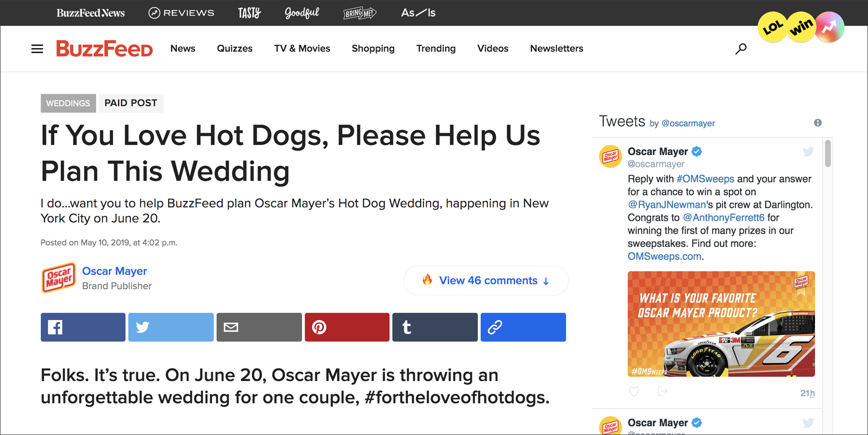Image resolution: width=868 pixels, height=435 pixels.
Task: Click the article headline
Action: 291,153
